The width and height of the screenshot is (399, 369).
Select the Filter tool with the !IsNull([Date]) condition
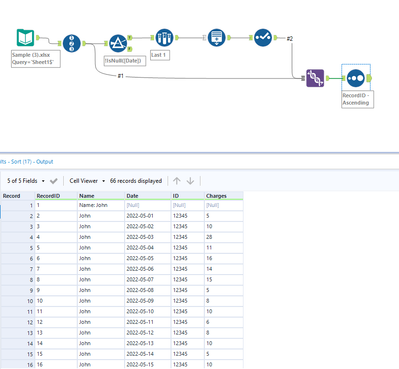click(118, 43)
